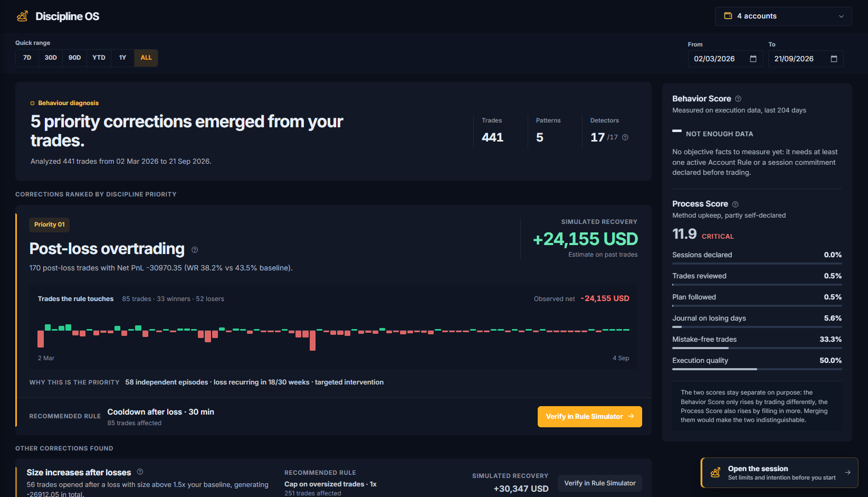Click the large red loss bar in chart
This screenshot has width=868, height=497.
click(312, 341)
